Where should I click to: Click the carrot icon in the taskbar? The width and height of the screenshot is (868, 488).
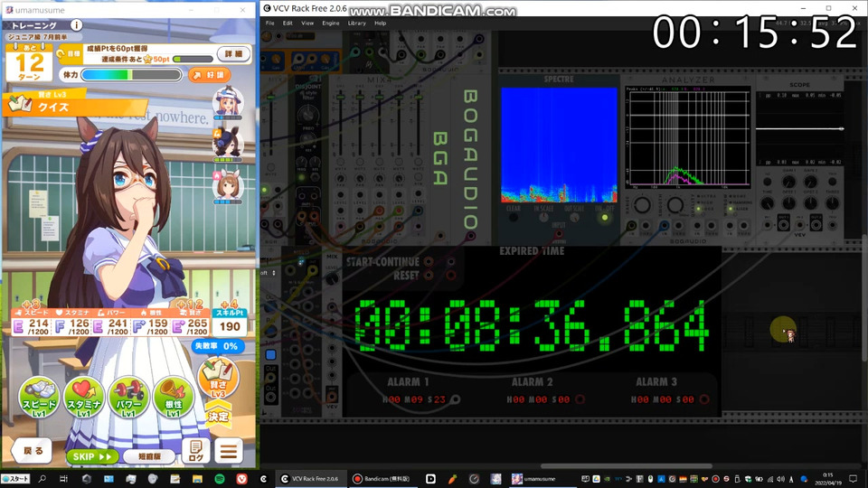click(452, 479)
